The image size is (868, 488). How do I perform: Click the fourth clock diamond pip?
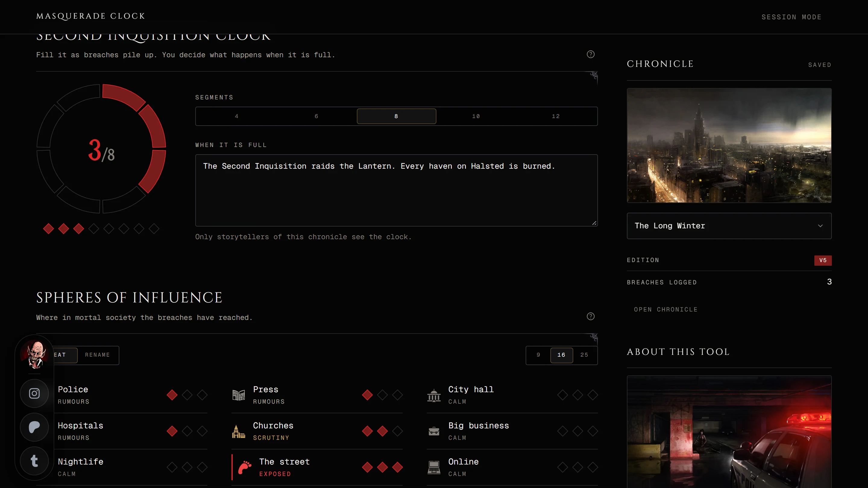[x=94, y=229]
